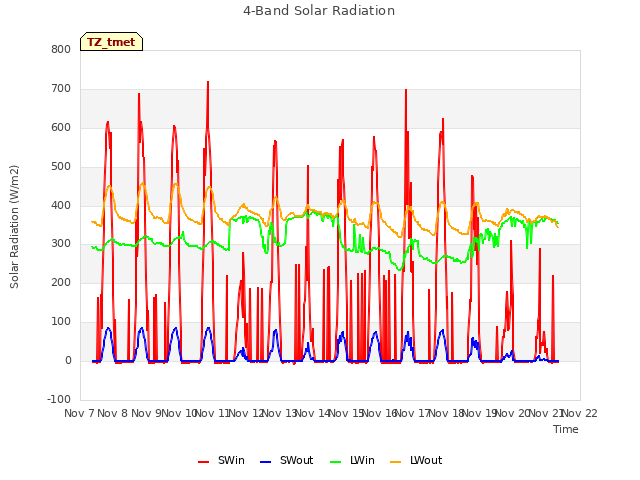Viewport: 640px width, 480px height.
Task: Click the 300 y-axis tick label
Action: point(61,244)
